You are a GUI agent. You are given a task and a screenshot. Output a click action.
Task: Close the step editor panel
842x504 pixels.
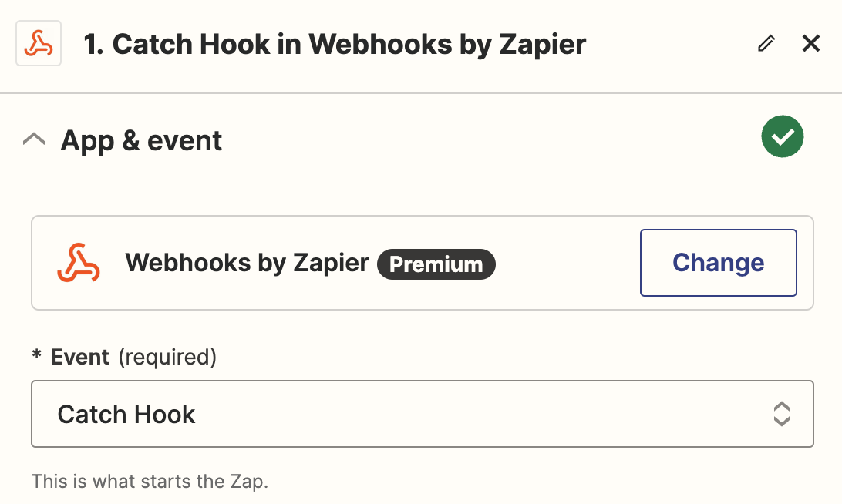click(x=811, y=43)
